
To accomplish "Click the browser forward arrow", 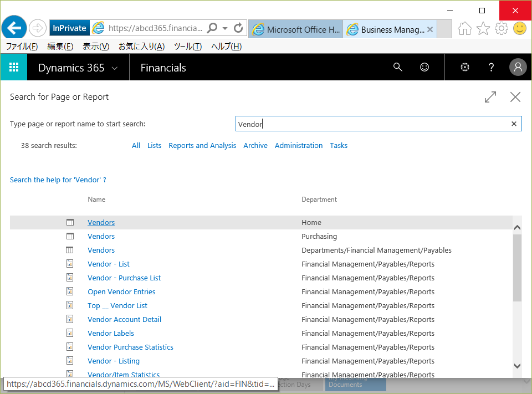I will pos(37,28).
